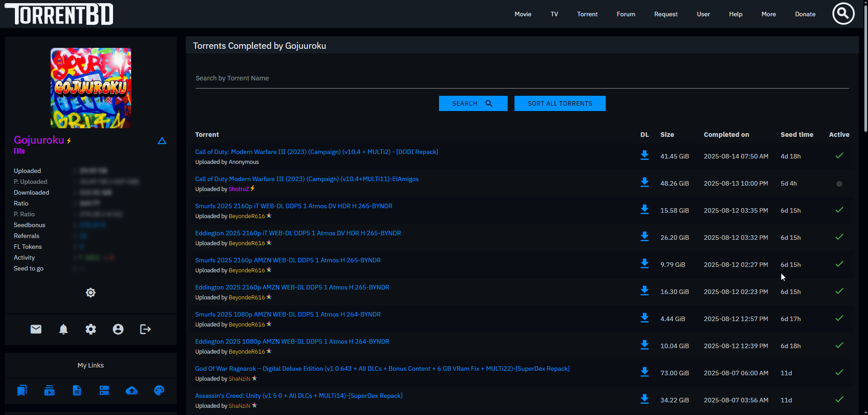Click the account profile icon in sidebar
Viewport: 868px width, 415px height.
[118, 329]
